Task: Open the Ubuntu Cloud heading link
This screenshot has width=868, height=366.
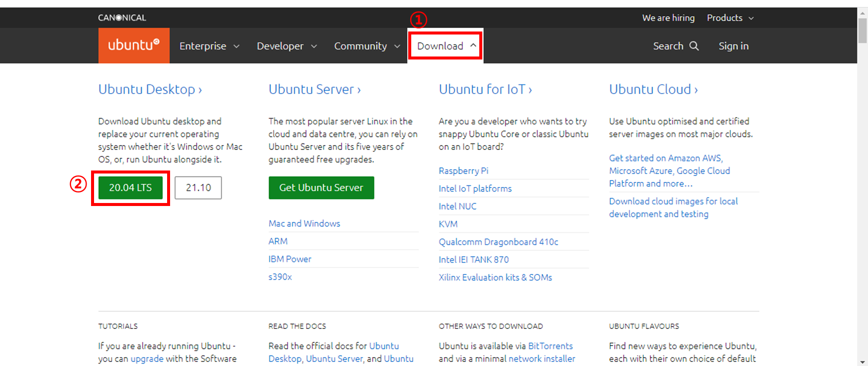Action: pyautogui.click(x=653, y=89)
